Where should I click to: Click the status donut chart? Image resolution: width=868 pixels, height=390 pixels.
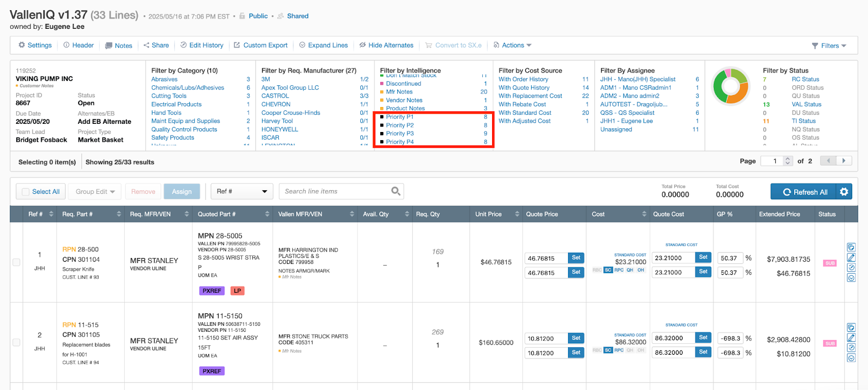click(730, 86)
